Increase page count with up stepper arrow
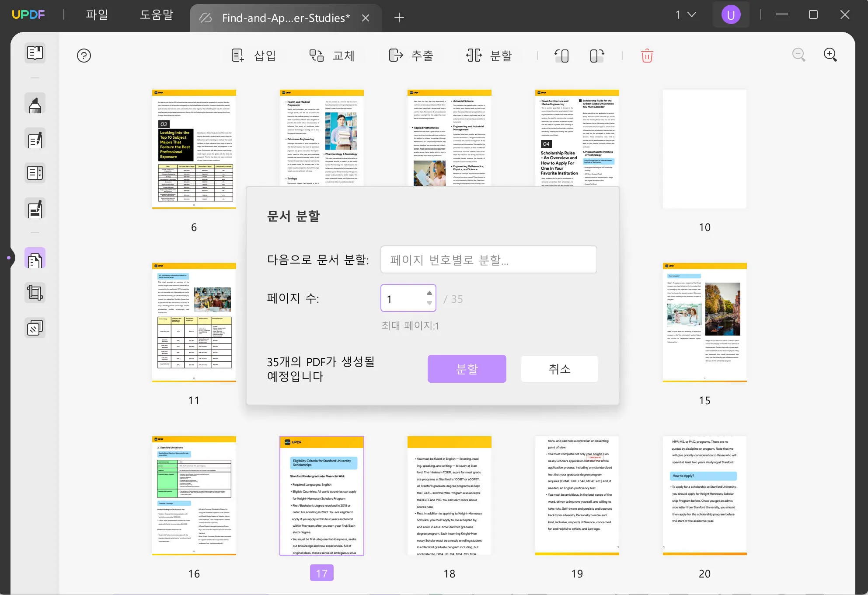868x595 pixels. [429, 293]
